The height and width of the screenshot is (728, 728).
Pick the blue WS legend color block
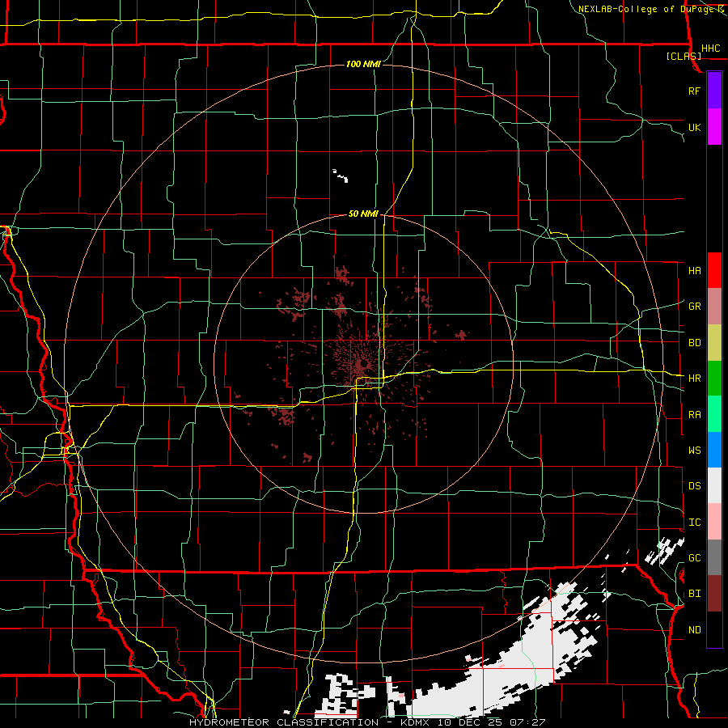(714, 450)
